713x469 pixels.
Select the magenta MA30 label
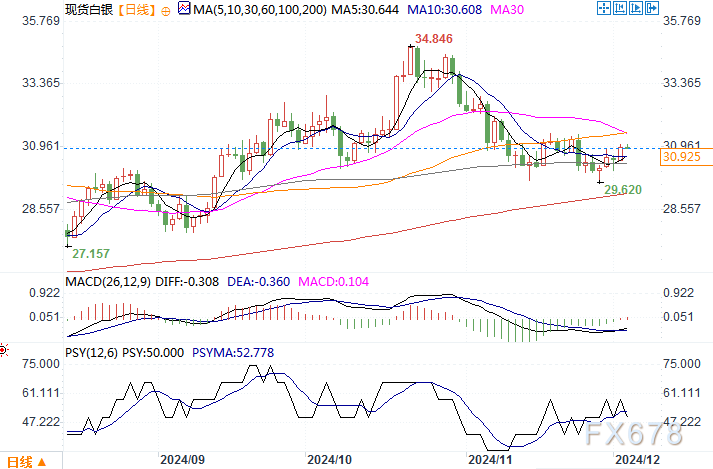[507, 10]
